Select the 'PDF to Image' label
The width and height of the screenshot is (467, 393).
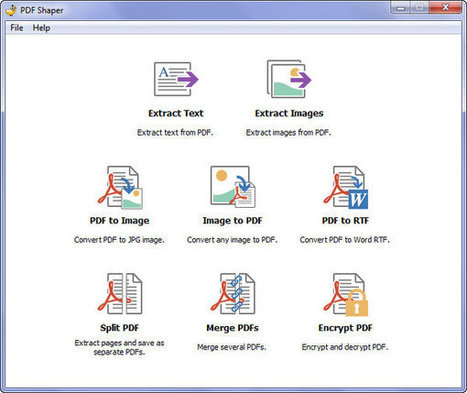tap(119, 221)
